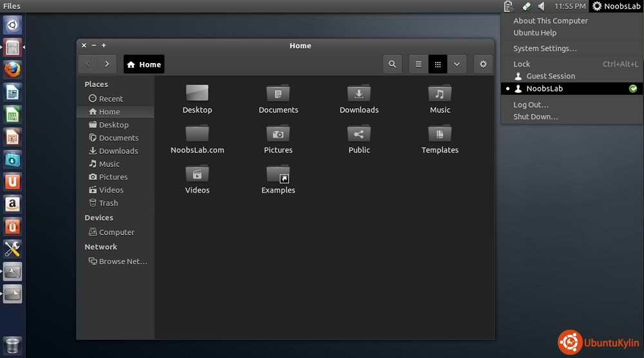Select Trash in the Places sidebar
The image size is (644, 358).
pyautogui.click(x=108, y=203)
